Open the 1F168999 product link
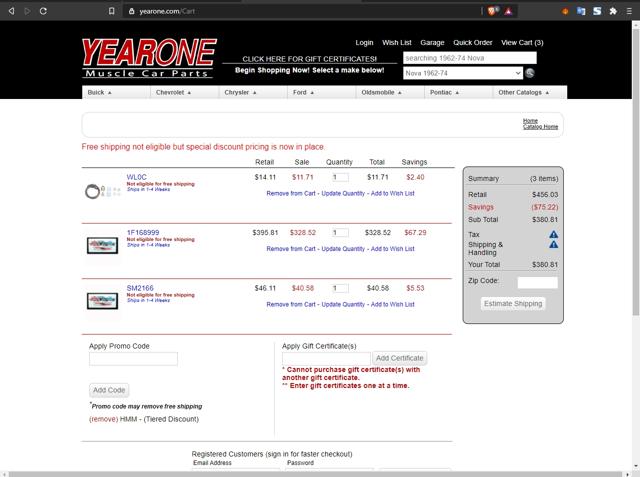The width and height of the screenshot is (640, 477). 143,233
